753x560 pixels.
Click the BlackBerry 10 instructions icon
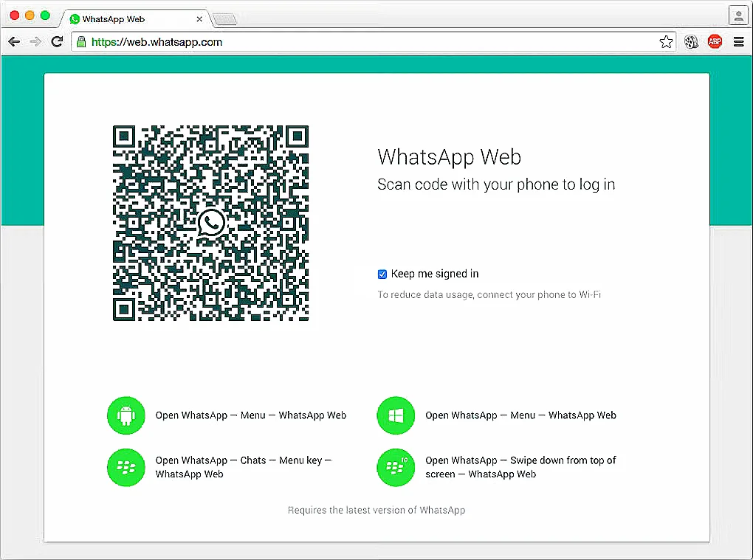pyautogui.click(x=396, y=467)
